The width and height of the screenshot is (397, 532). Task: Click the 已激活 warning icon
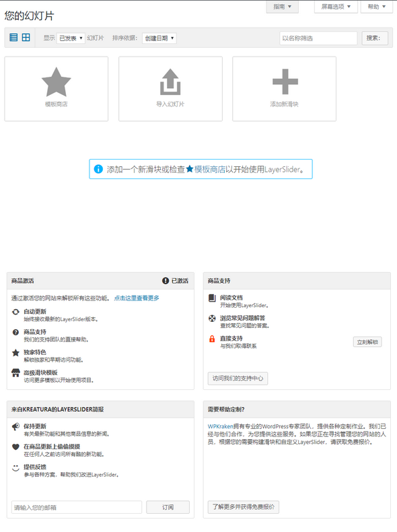tap(166, 281)
